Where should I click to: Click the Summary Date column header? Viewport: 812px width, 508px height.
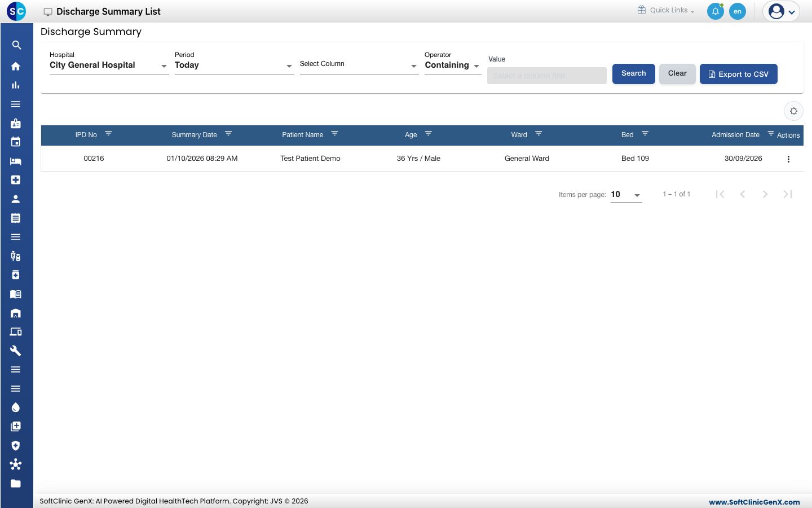[x=195, y=135]
